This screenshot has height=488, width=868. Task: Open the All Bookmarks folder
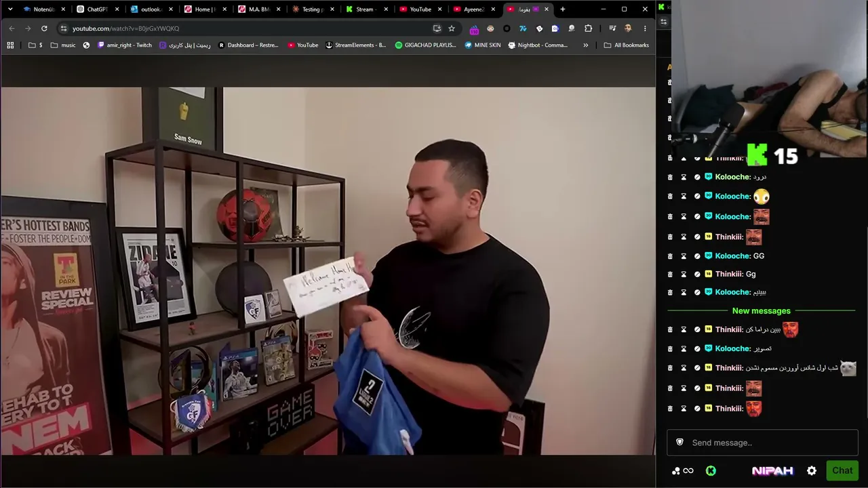point(627,45)
